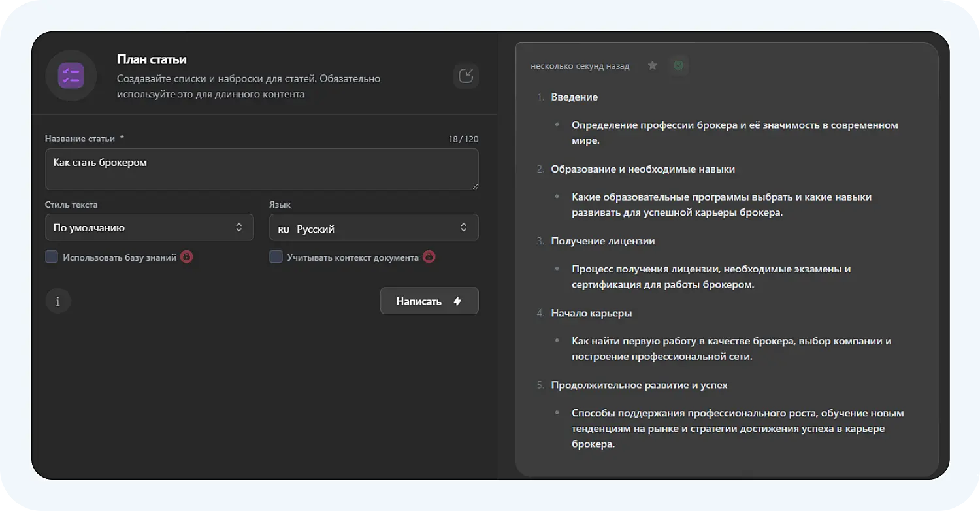The height and width of the screenshot is (511, 980).
Task: Click the Начало карьеры outline heading
Action: point(591,313)
